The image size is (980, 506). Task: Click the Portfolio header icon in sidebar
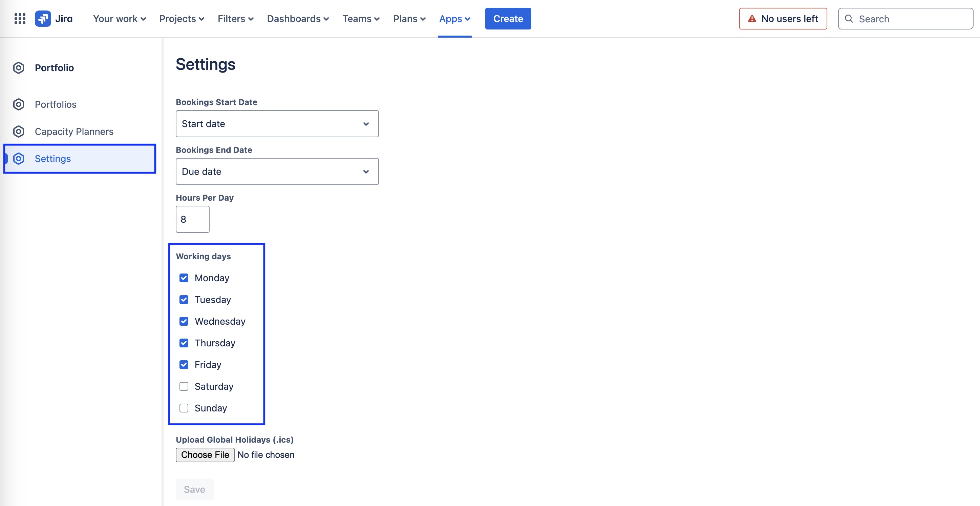click(x=19, y=68)
